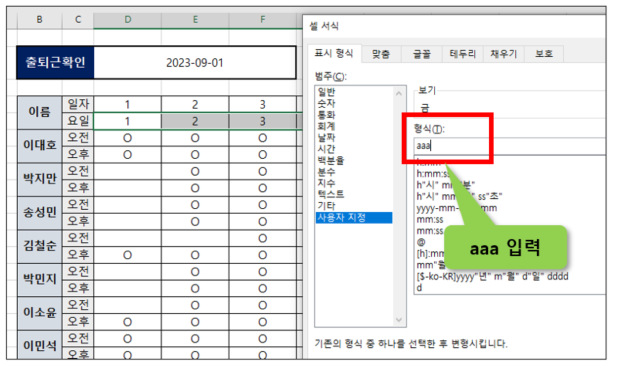Choose the mm:ss format entry
Viewport: 617px width, 372px height.
click(430, 219)
